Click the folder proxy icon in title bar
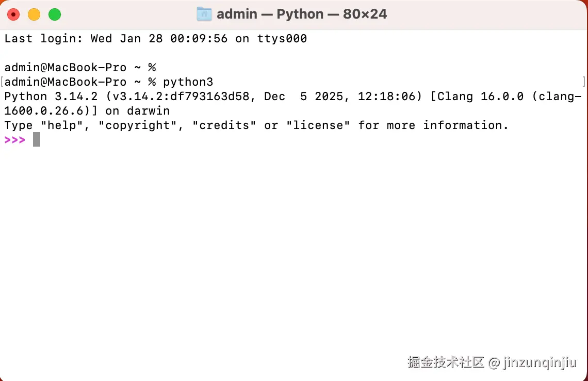The image size is (588, 381). pos(204,14)
